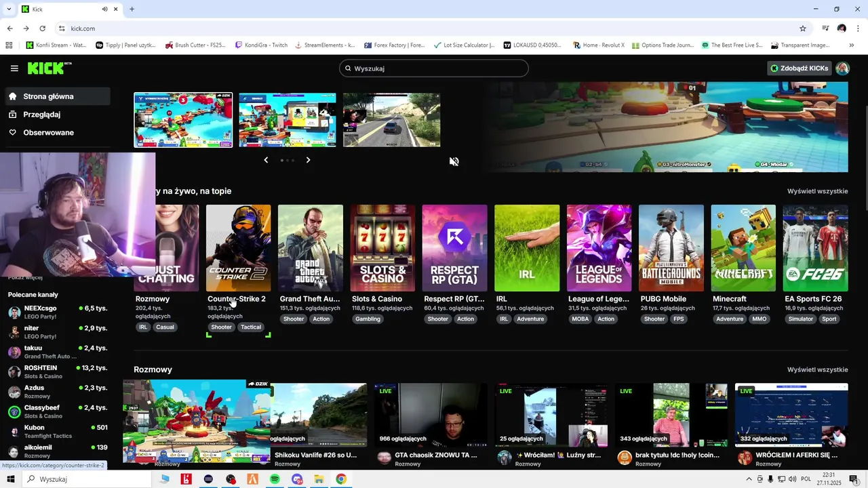Open the StreamElements bookmark
The width and height of the screenshot is (868, 488).
pyautogui.click(x=323, y=45)
